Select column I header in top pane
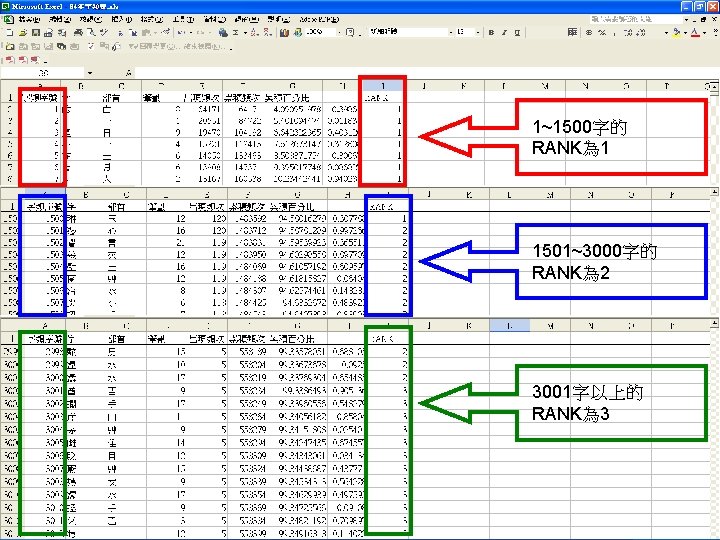The height and width of the screenshot is (540, 720). point(382,85)
